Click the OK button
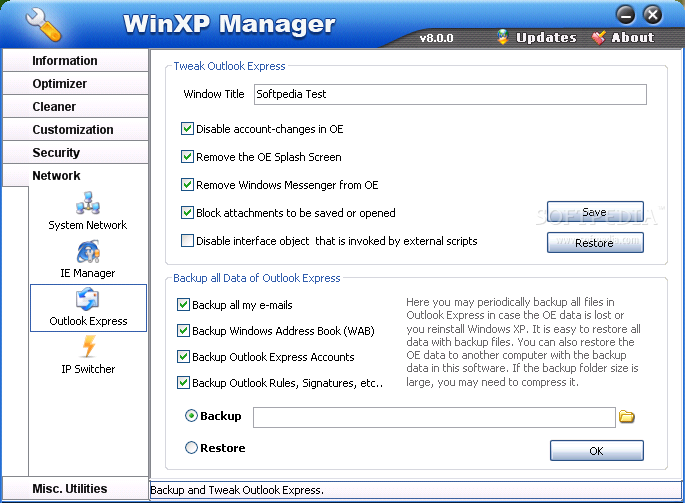Viewport: 685px width, 503px height. click(x=596, y=451)
